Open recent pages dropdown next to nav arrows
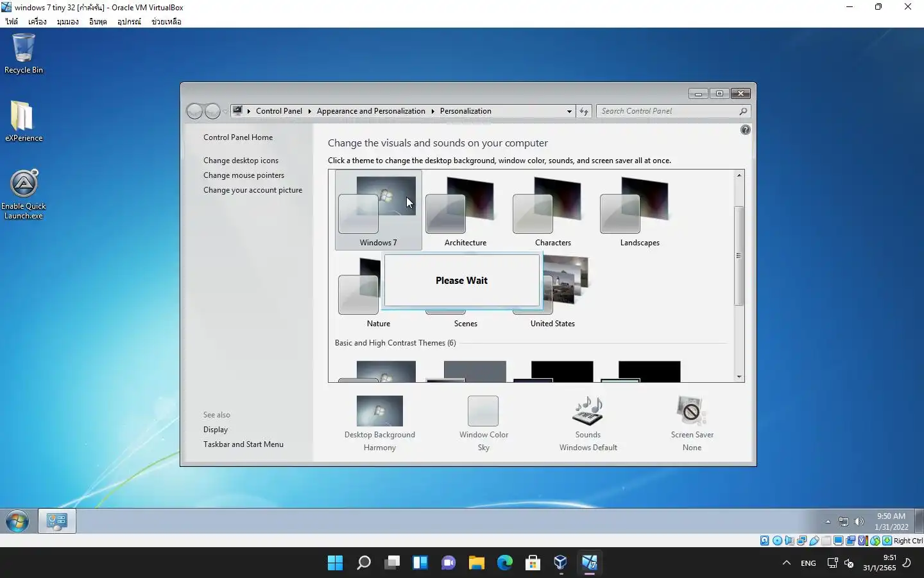Screen dimensions: 924x578 (225, 112)
